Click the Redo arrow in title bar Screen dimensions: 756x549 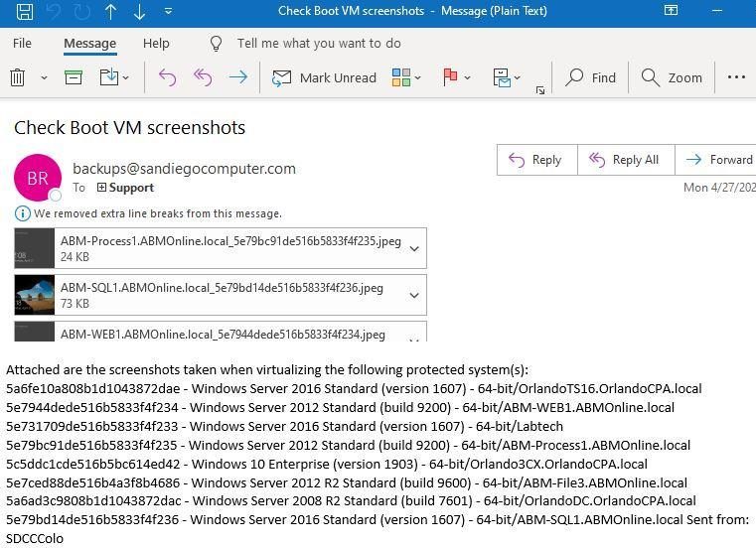point(82,11)
